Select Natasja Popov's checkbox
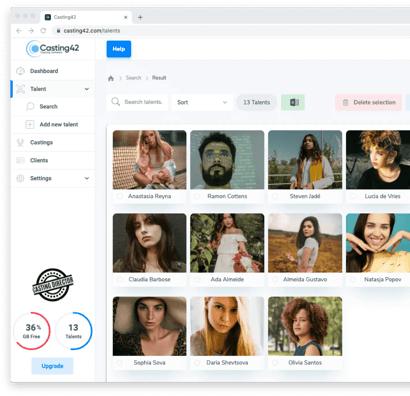Image resolution: width=410 pixels, height=396 pixels. pyautogui.click(x=353, y=279)
